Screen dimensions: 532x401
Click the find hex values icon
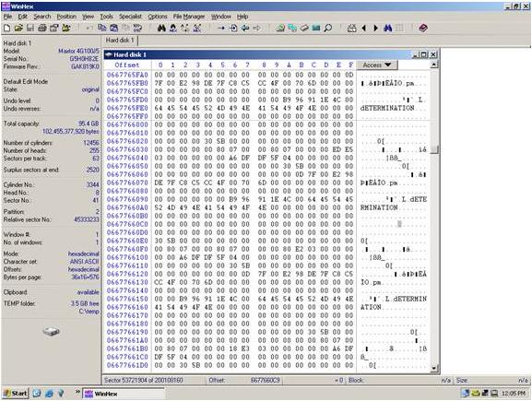click(x=173, y=29)
